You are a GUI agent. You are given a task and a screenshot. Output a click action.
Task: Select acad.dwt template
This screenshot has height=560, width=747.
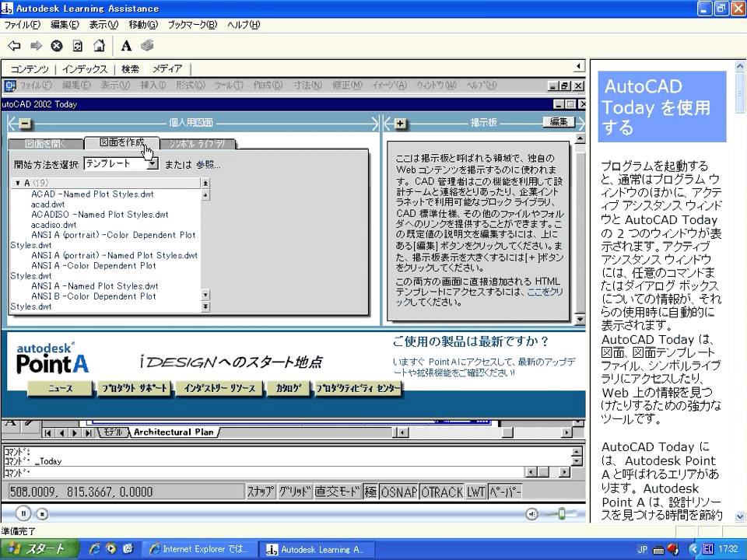point(47,205)
